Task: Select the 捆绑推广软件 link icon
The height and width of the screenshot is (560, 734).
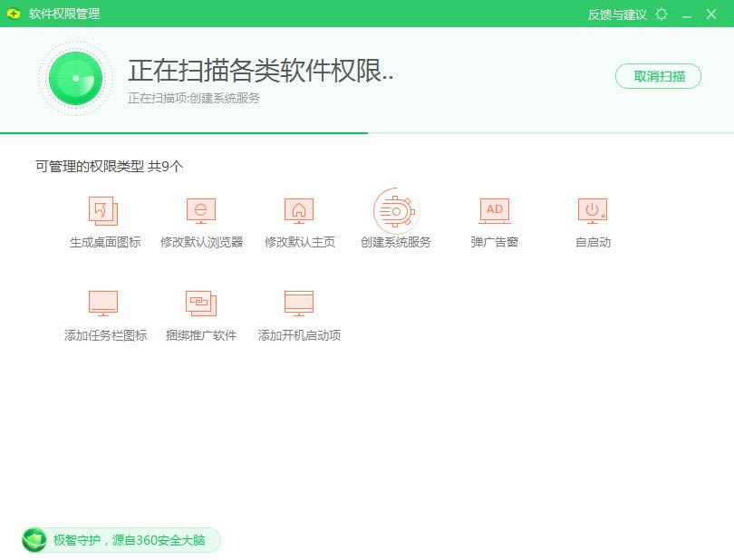Action: pyautogui.click(x=201, y=304)
